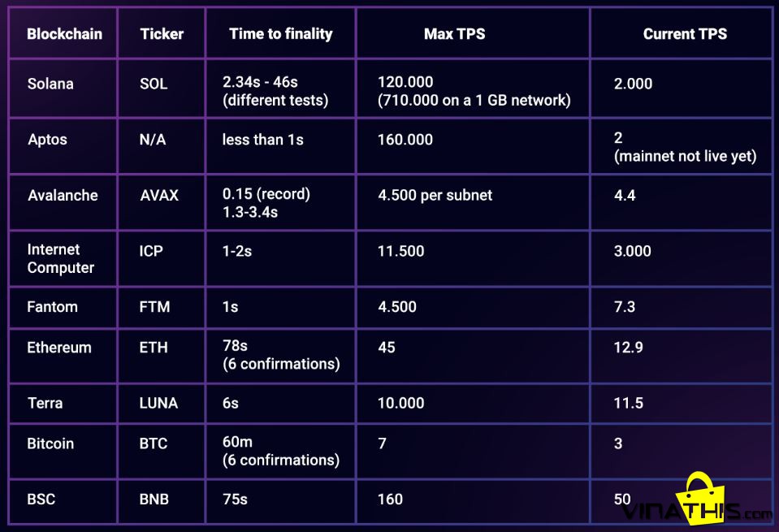Click Terra's 11.5 current TPS cell
Image resolution: width=779 pixels, height=532 pixels.
coord(682,403)
